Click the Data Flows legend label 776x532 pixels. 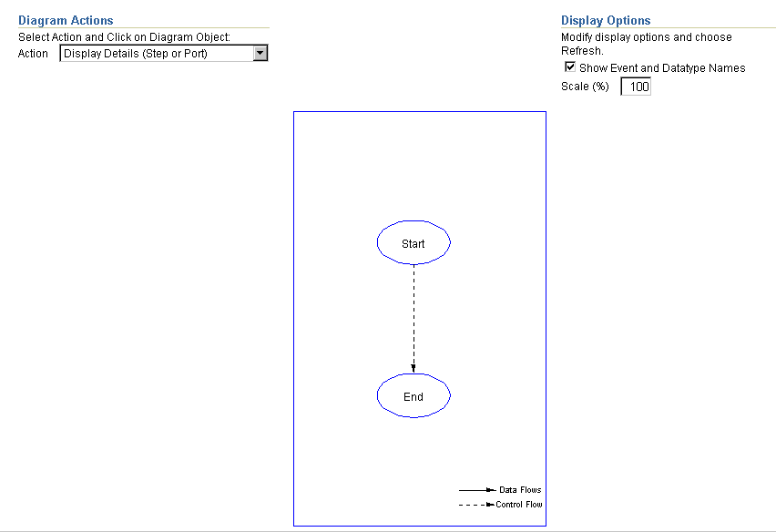[520, 490]
